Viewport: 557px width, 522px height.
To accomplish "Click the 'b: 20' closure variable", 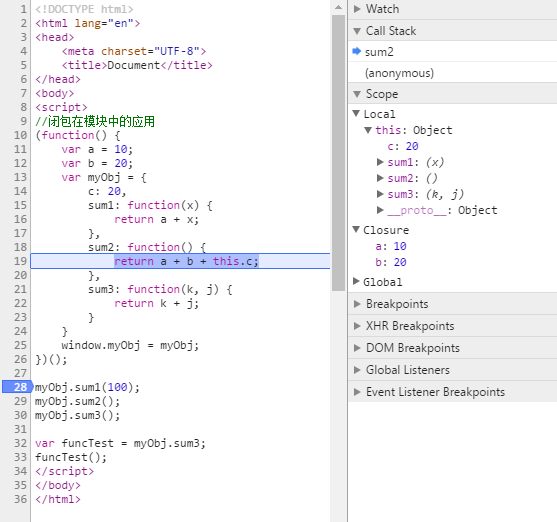I will [391, 262].
